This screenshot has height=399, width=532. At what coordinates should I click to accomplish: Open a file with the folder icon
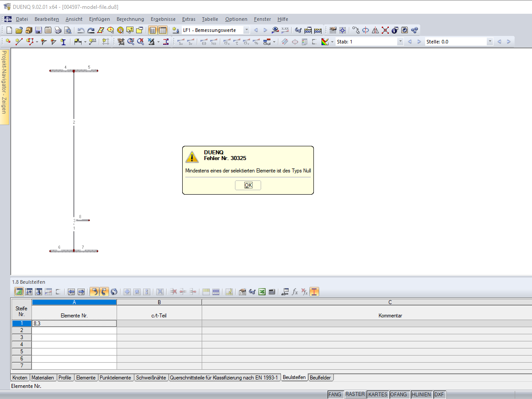click(x=19, y=30)
